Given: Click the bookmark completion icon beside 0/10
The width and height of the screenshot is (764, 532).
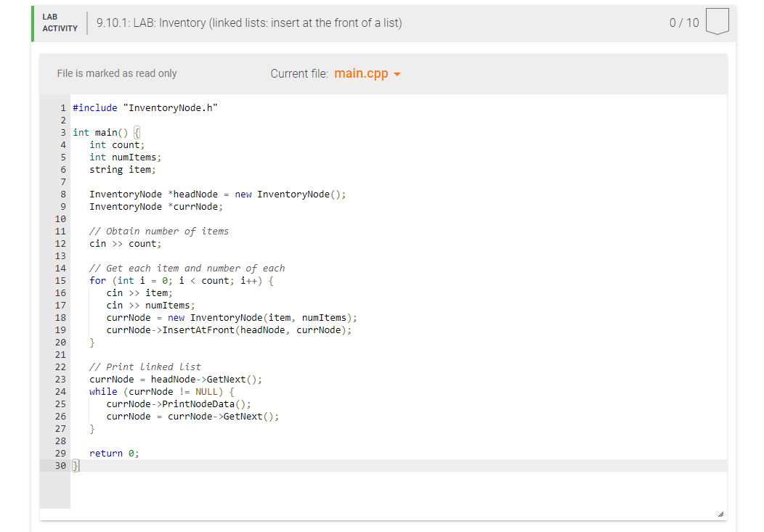Looking at the screenshot, I should coord(717,22).
